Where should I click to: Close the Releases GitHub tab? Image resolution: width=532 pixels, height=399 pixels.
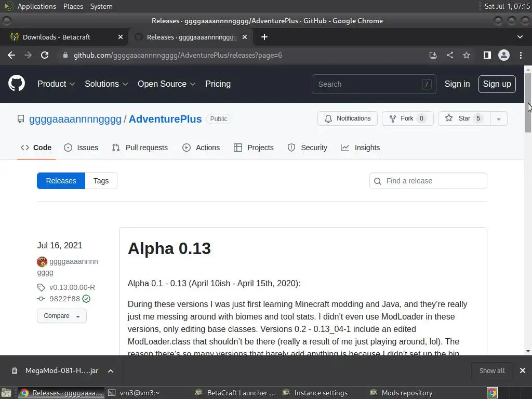tap(245, 37)
